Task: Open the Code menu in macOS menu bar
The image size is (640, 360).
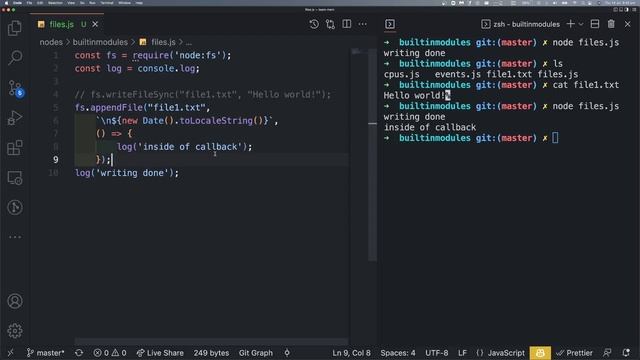Action: coord(18,3)
